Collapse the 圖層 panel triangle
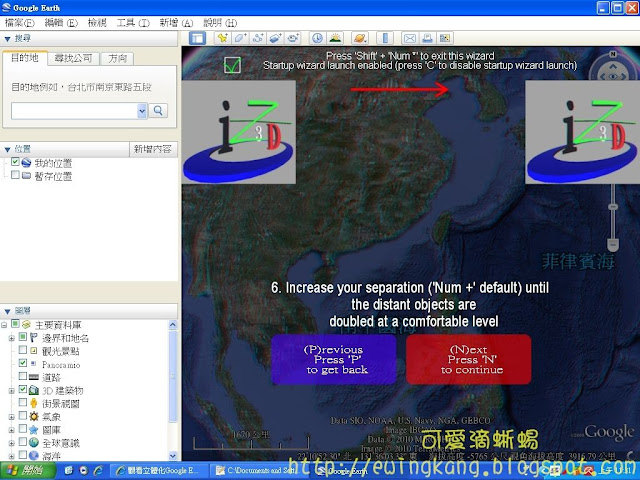640x480 pixels. click(7, 312)
